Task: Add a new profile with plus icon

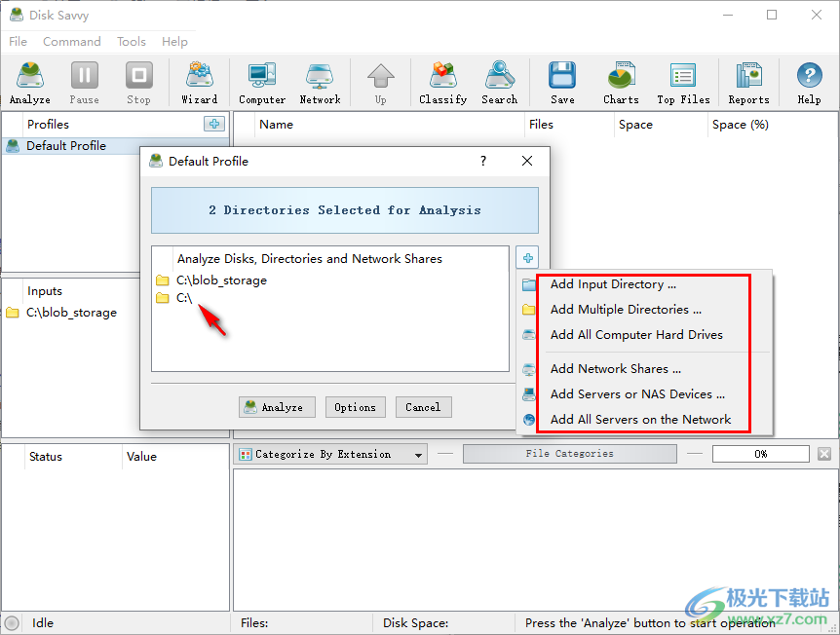Action: coord(214,124)
